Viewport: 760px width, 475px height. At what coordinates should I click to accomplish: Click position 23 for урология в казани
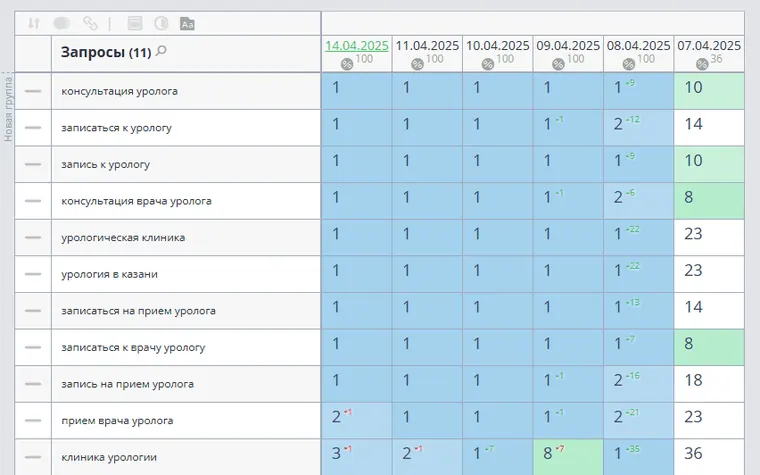point(693,270)
